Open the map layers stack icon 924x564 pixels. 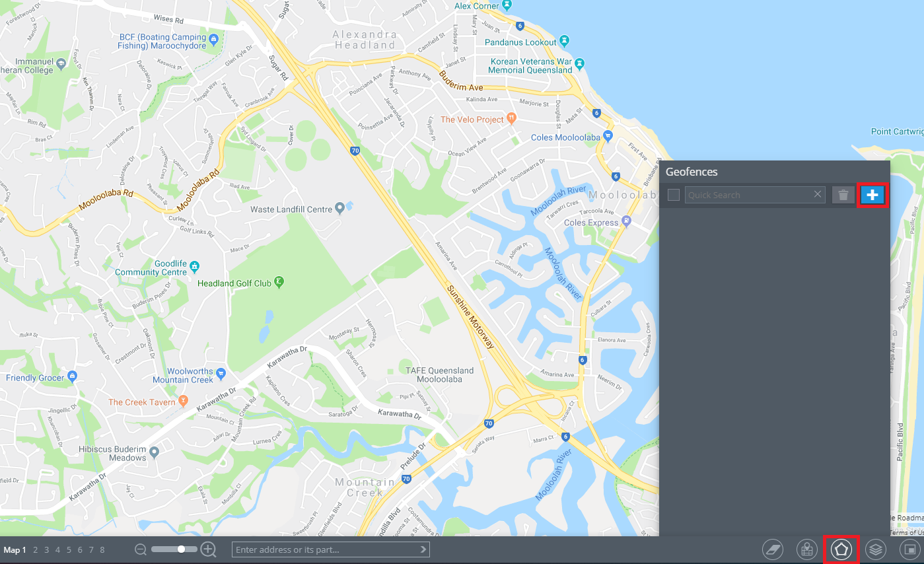[x=876, y=549]
